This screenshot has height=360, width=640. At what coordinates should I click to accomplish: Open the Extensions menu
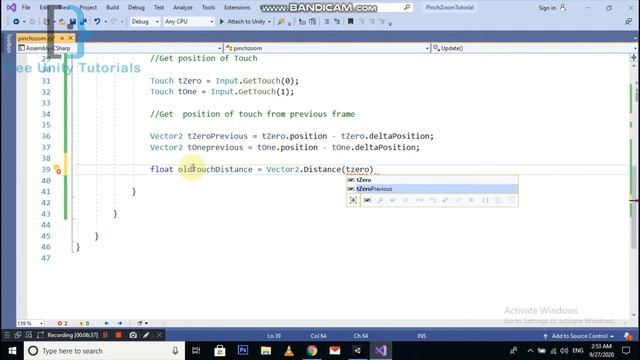coord(237,7)
